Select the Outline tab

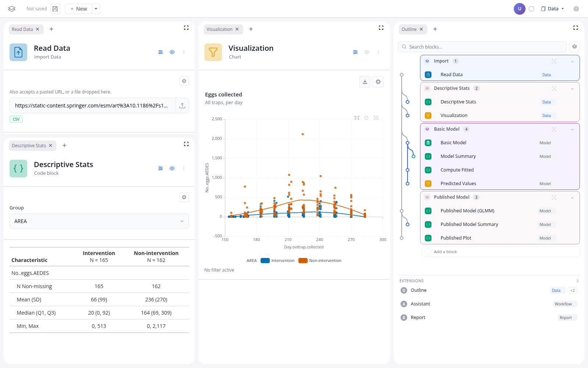pos(409,29)
